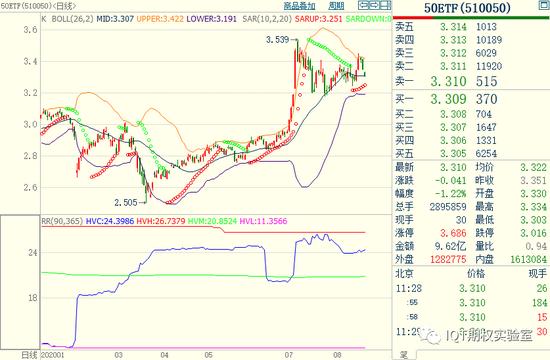Click the maximize panel icon beside 50ETF(510050)
Screen dimensions: 550x360
(x=544, y=5)
